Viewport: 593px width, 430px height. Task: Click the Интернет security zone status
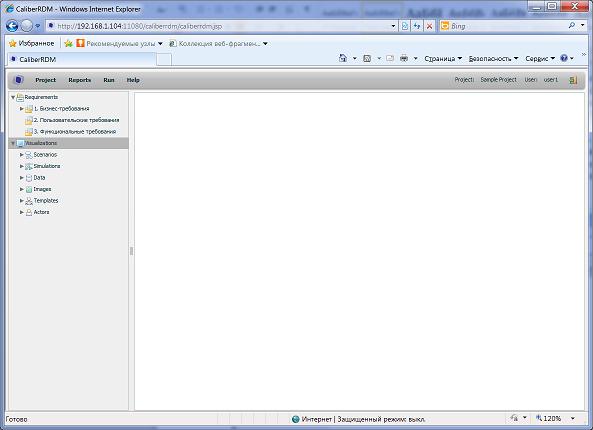click(359, 419)
